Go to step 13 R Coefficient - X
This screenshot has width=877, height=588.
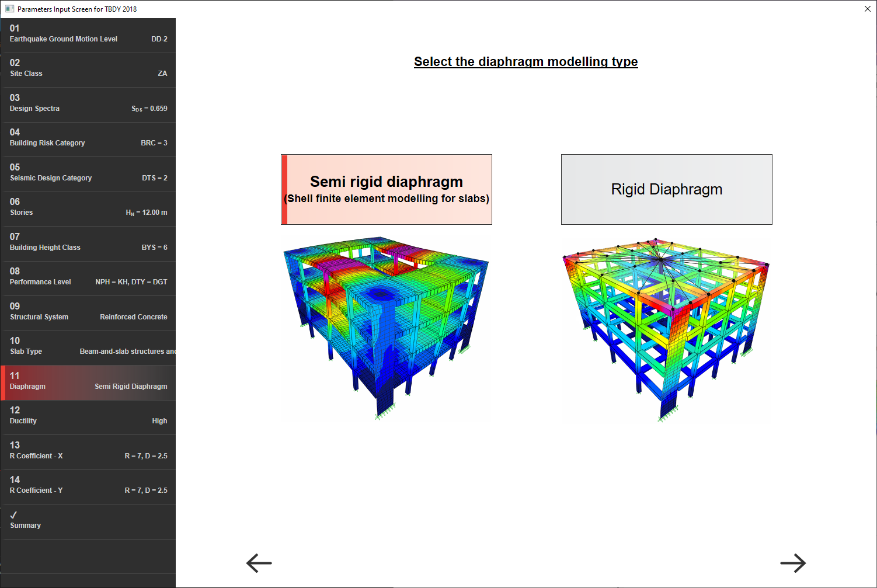pos(88,452)
